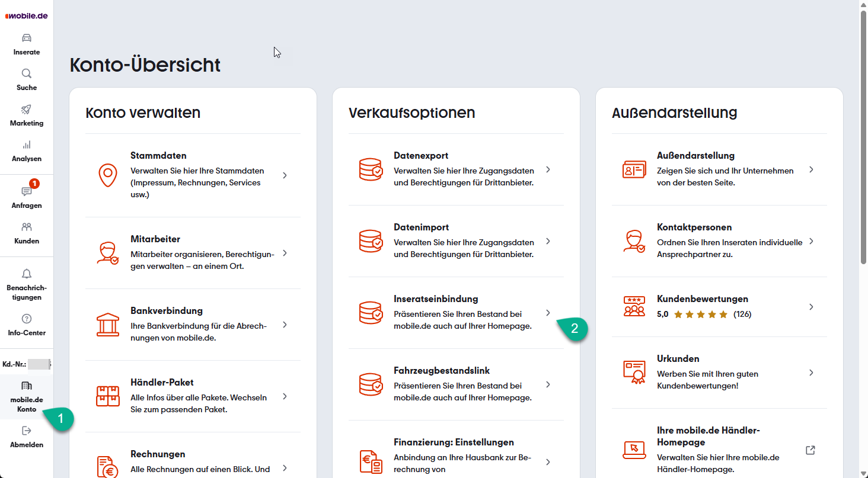Click the Urkunden certificate icon
The image size is (868, 478).
pyautogui.click(x=634, y=373)
